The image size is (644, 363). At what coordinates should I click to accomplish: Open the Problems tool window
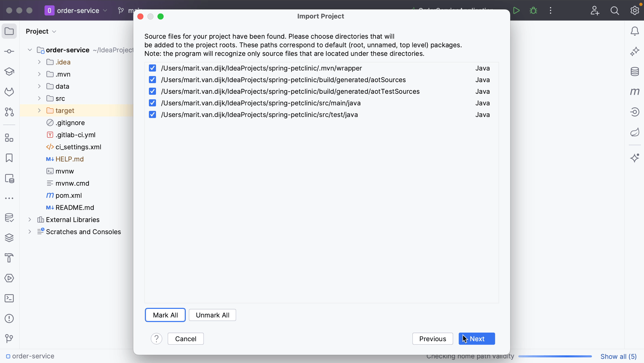tap(9, 318)
